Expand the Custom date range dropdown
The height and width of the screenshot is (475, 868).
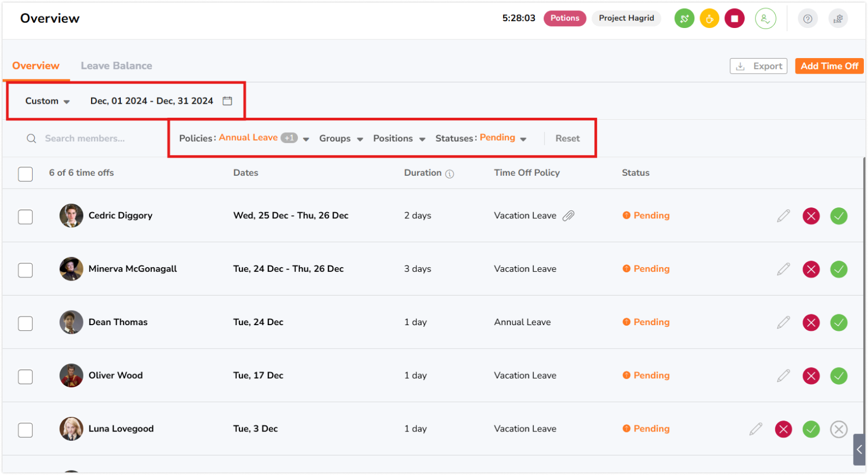click(47, 101)
